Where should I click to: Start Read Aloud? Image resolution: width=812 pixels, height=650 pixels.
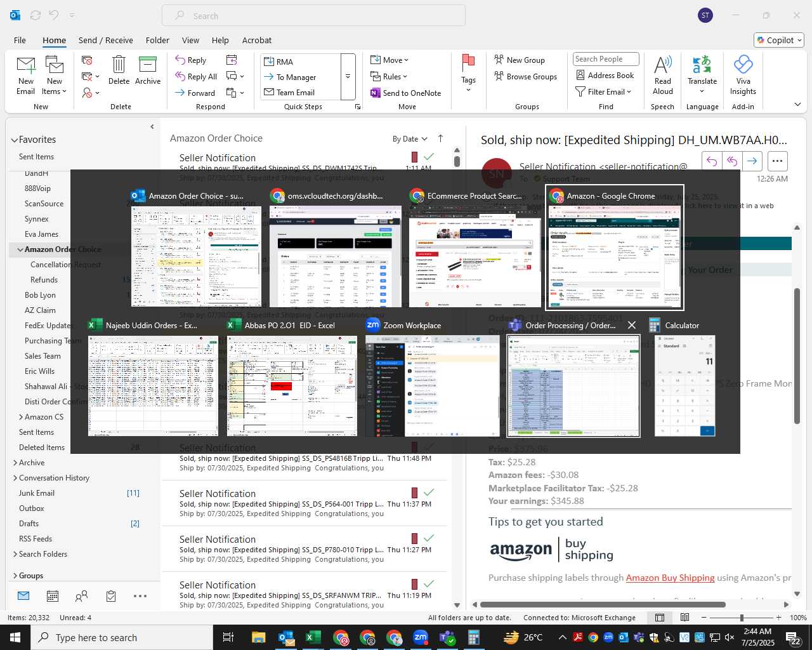(x=662, y=75)
